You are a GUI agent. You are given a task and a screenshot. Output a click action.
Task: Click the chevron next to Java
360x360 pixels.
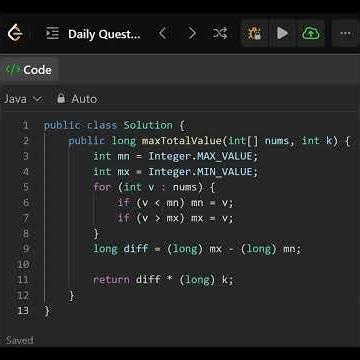pos(38,99)
